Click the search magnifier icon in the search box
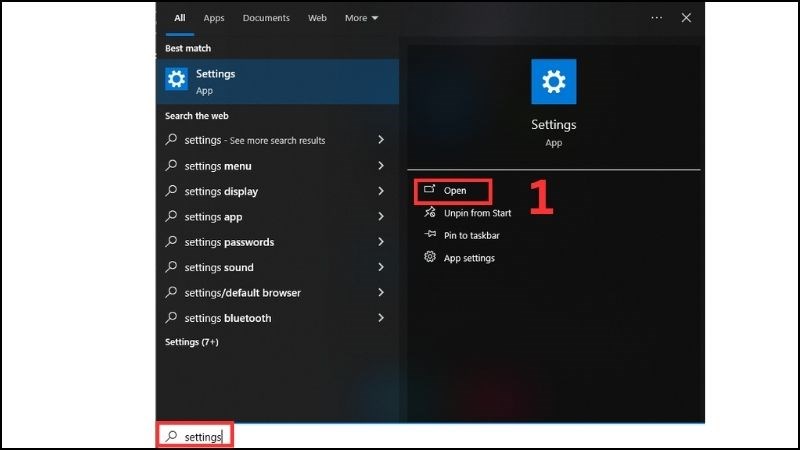800x450 pixels. coord(171,436)
